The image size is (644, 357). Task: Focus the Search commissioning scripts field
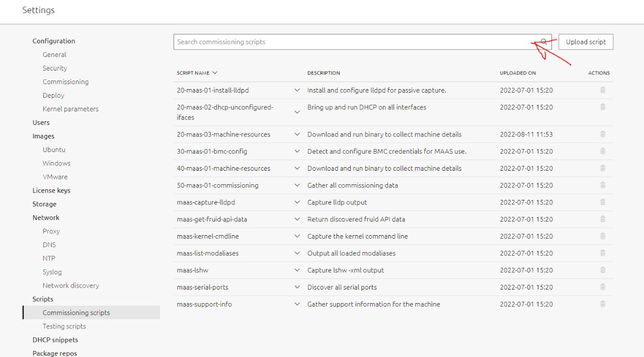(x=352, y=42)
